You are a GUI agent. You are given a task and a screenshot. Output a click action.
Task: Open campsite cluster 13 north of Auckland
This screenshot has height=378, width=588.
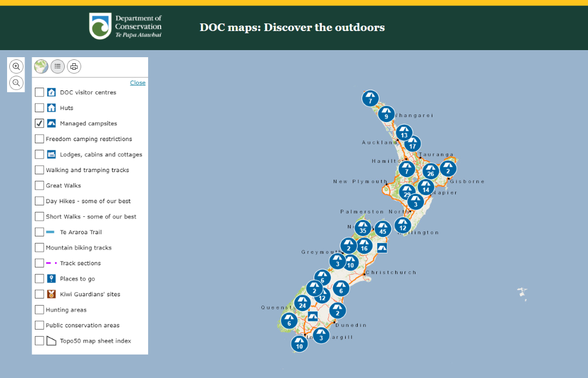(404, 133)
